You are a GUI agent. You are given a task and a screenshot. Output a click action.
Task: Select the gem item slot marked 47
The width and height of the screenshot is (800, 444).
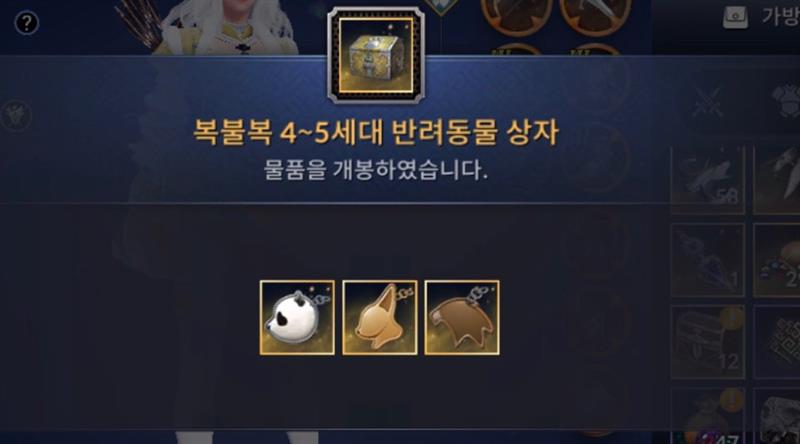click(708, 416)
